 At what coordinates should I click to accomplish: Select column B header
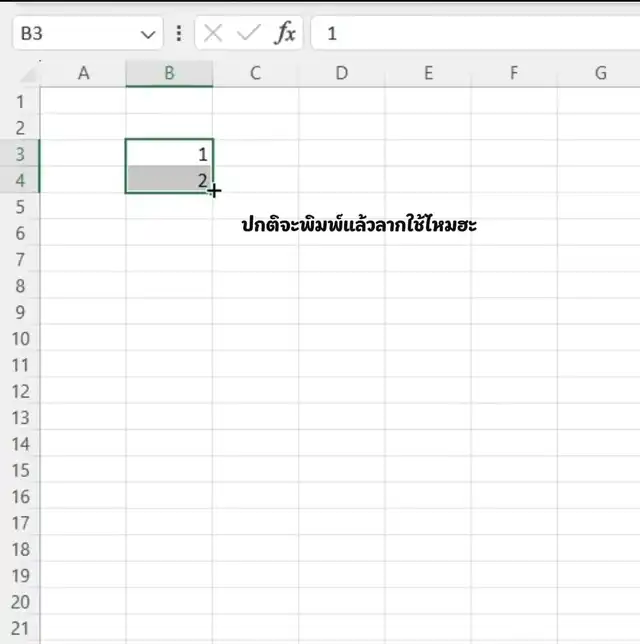click(x=169, y=73)
